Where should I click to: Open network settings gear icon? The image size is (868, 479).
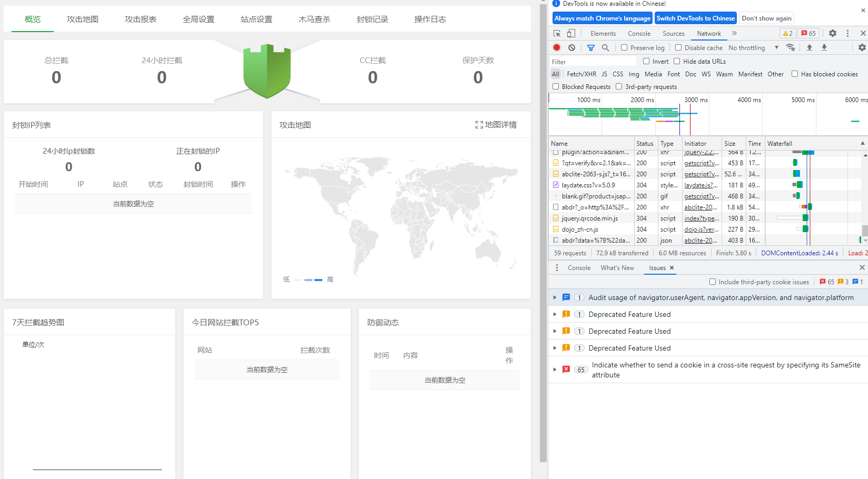click(x=862, y=47)
